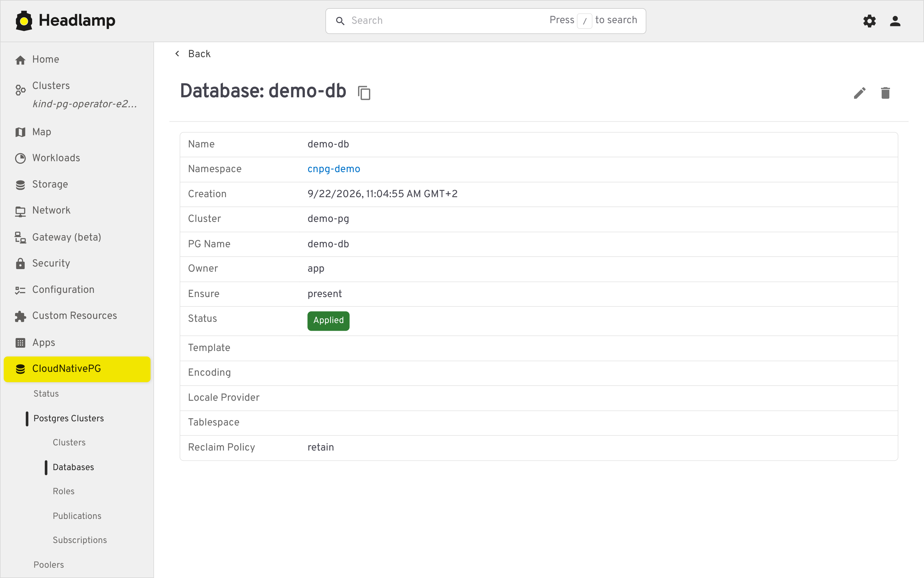Click the Custom Resources puzzle icon
The width and height of the screenshot is (924, 578).
tap(20, 316)
